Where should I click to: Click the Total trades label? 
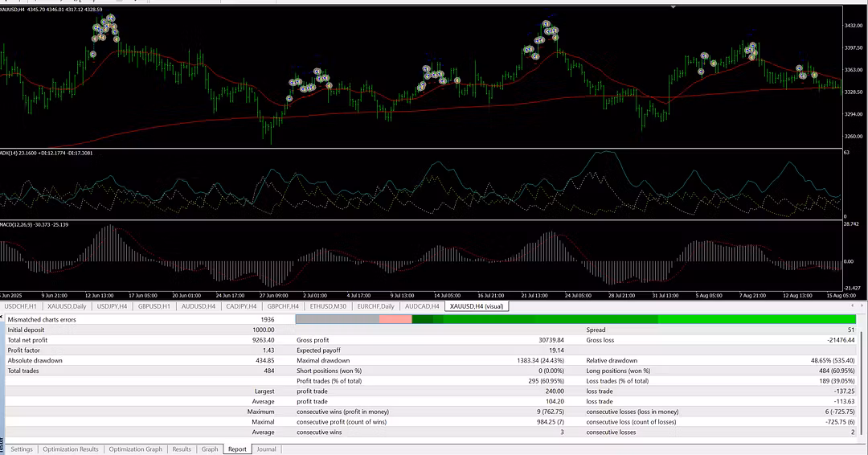tap(23, 371)
